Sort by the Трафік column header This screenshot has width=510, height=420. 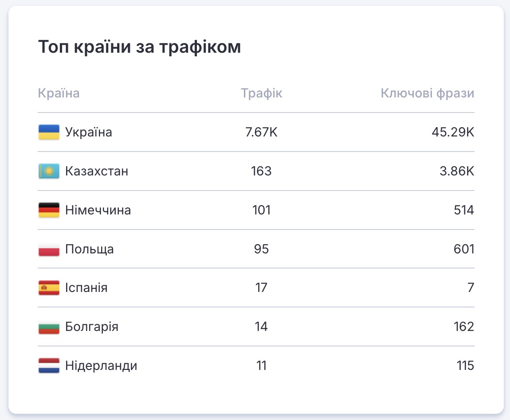pos(261,93)
